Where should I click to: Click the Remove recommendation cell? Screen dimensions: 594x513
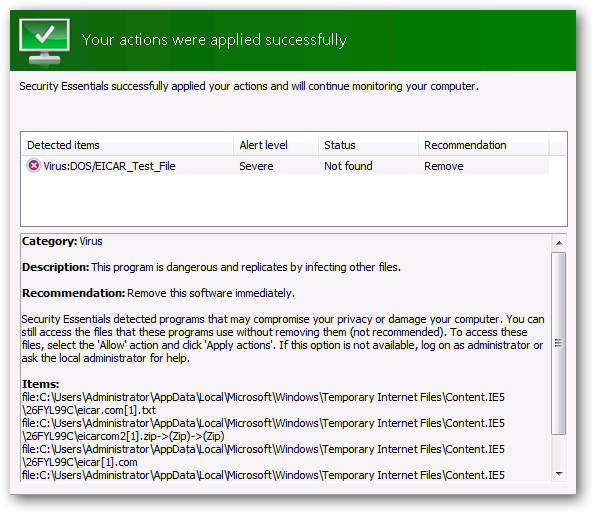pos(444,166)
